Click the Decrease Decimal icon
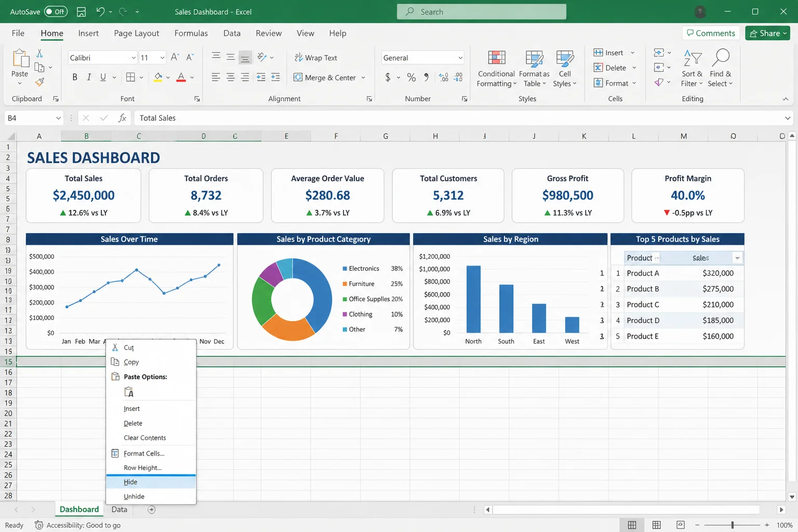 (x=458, y=77)
